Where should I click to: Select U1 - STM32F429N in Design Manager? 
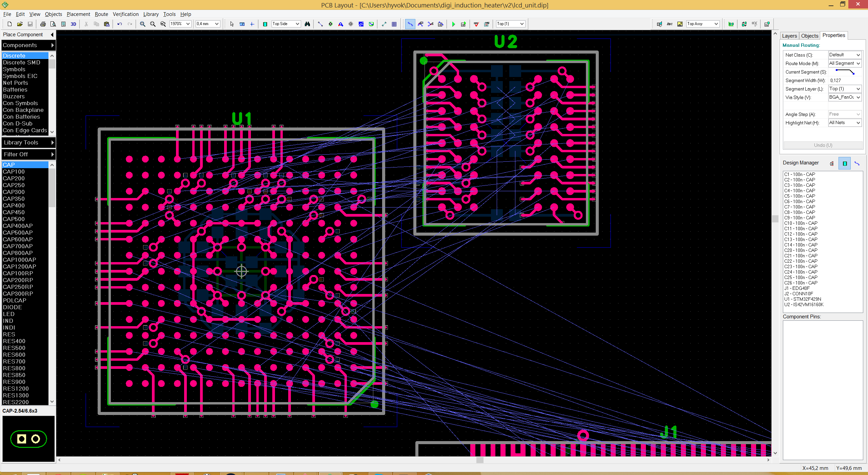click(803, 299)
